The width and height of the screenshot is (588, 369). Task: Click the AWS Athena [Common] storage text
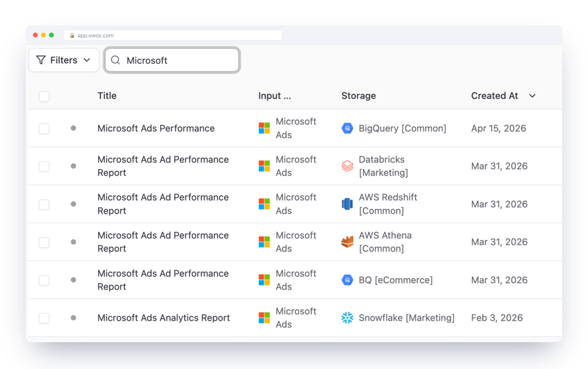tap(385, 242)
